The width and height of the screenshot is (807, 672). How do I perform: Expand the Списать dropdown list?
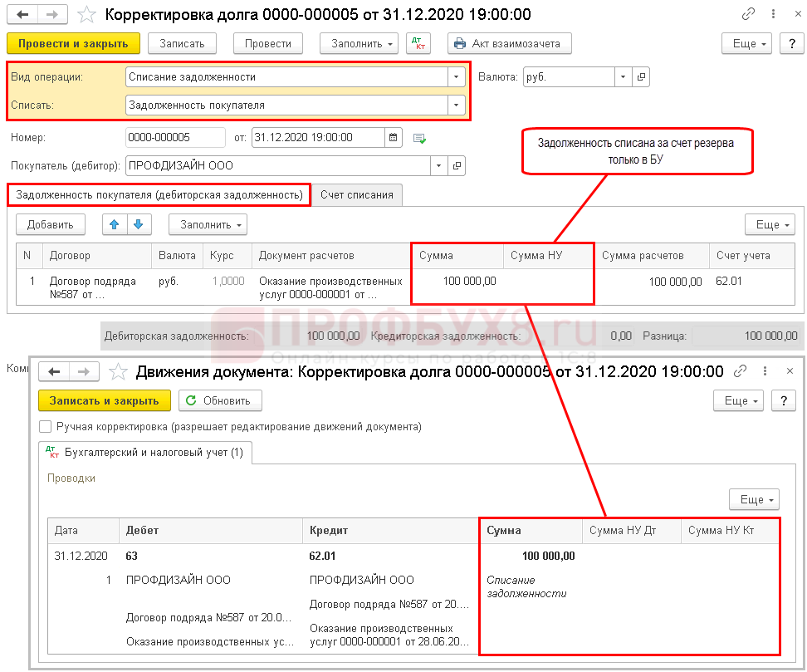pyautogui.click(x=456, y=105)
